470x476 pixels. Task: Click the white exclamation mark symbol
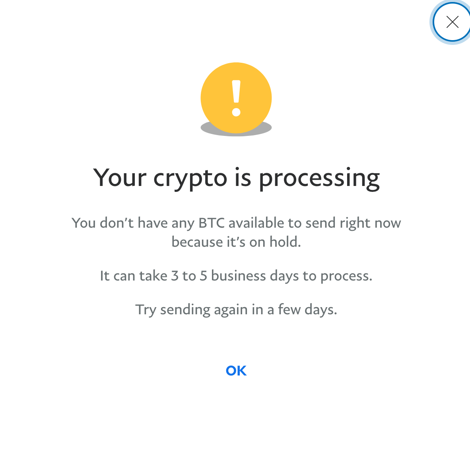[x=236, y=98]
